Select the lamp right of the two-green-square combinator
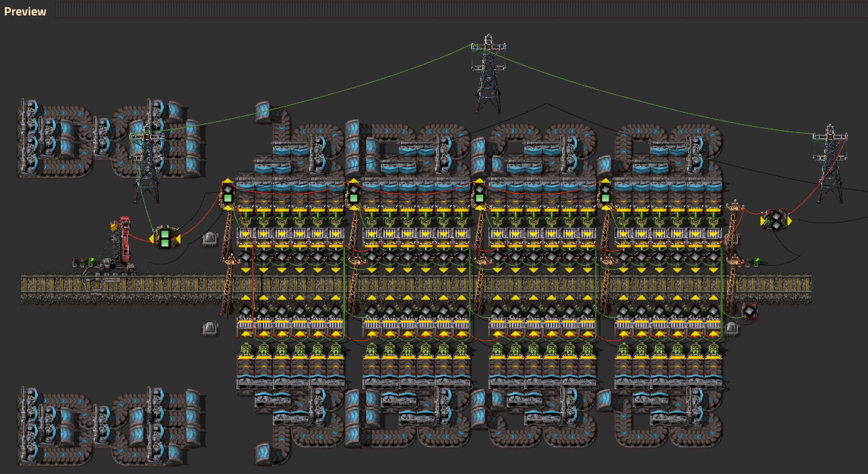Viewport: 868px width, 474px height. point(210,237)
